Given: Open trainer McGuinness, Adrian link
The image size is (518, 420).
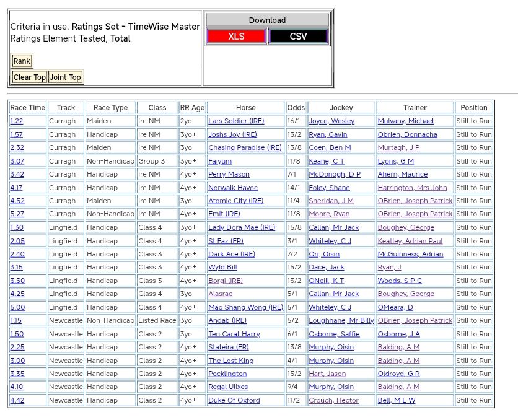Looking at the screenshot, I should (410, 254).
